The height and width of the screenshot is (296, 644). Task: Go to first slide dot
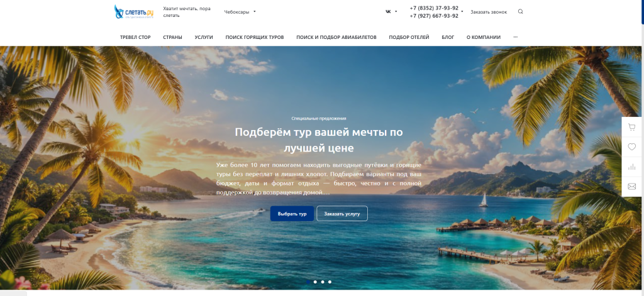coord(308,282)
